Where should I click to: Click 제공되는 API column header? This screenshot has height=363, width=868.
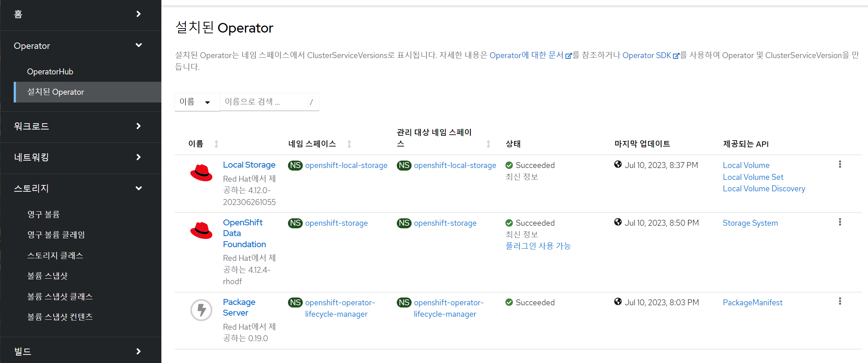click(746, 144)
